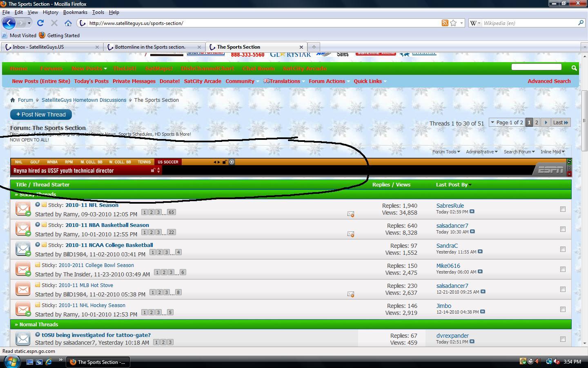Click the ESPN ticker next-category arrow
The image size is (588, 368).
point(219,162)
